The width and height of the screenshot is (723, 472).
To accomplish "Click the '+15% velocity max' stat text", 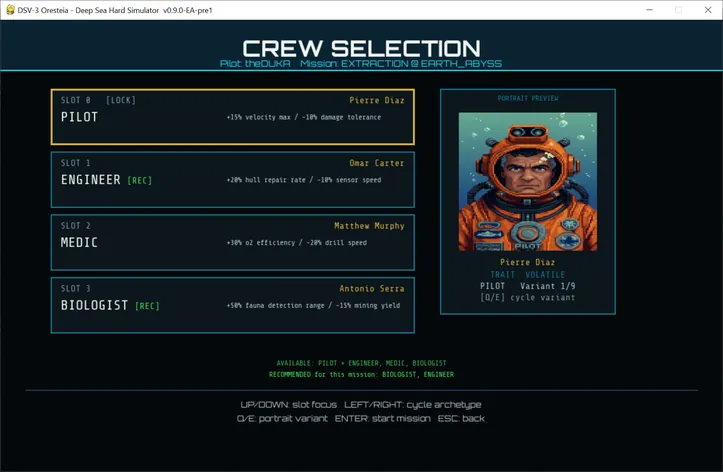I will click(259, 117).
